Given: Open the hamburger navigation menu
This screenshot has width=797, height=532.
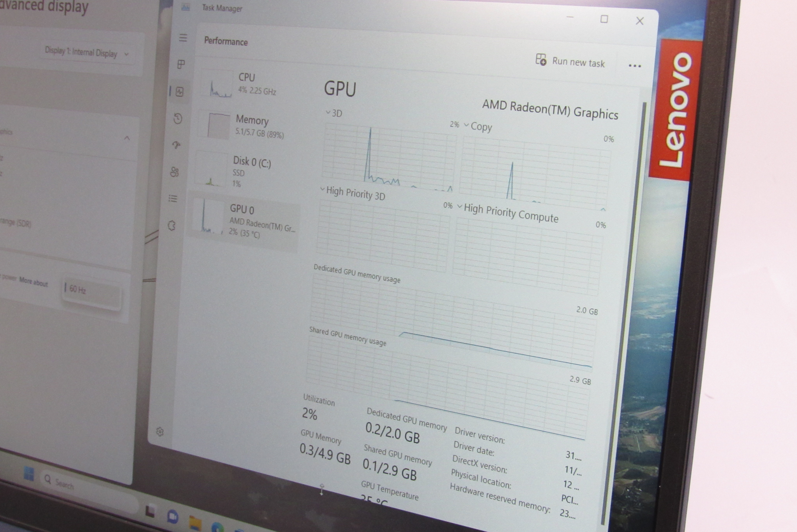Looking at the screenshot, I should pyautogui.click(x=183, y=38).
